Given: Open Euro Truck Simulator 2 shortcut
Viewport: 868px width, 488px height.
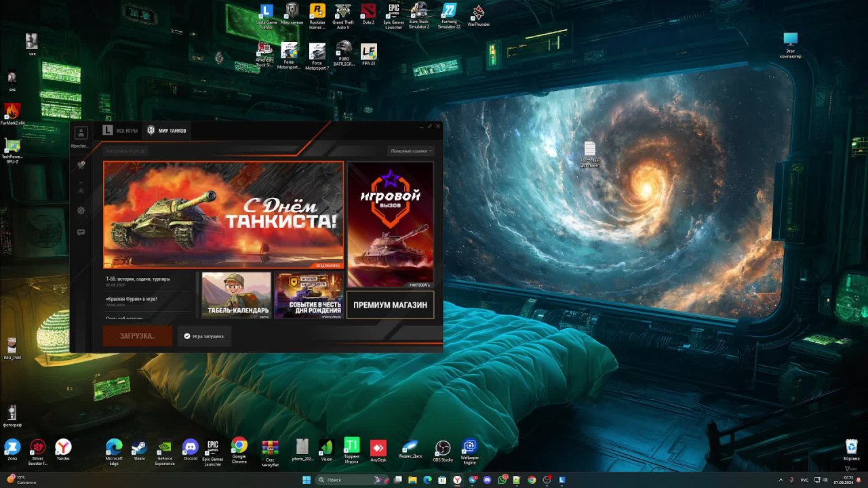Looking at the screenshot, I should [419, 16].
